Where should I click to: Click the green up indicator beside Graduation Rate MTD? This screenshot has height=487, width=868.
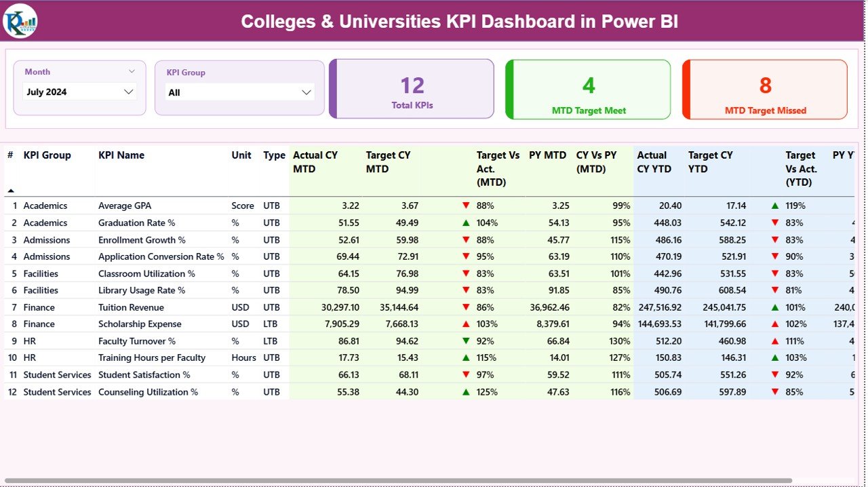467,222
